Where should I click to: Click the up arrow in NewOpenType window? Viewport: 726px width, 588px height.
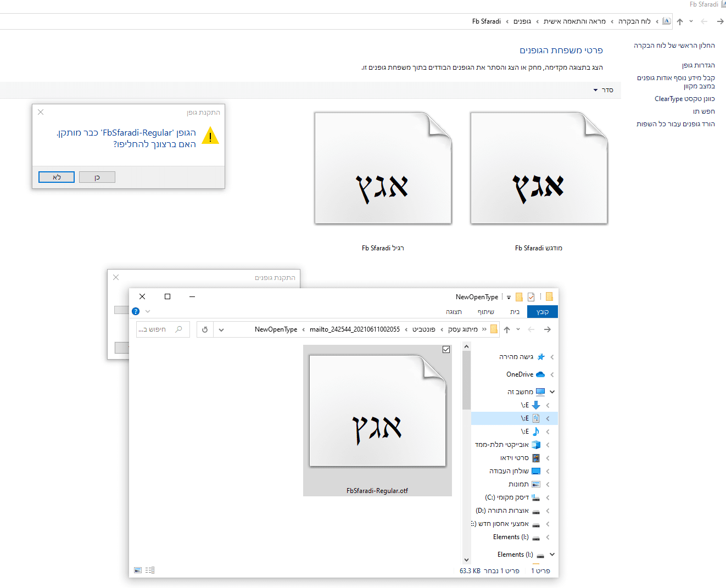point(507,329)
